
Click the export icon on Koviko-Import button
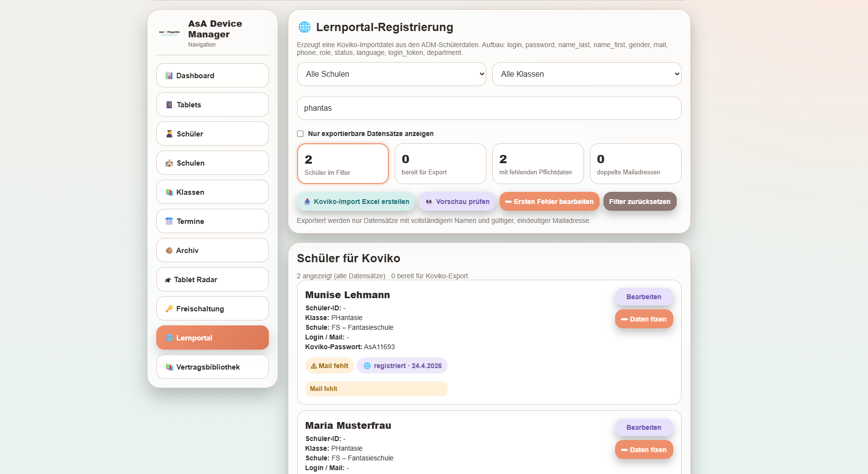tap(307, 202)
